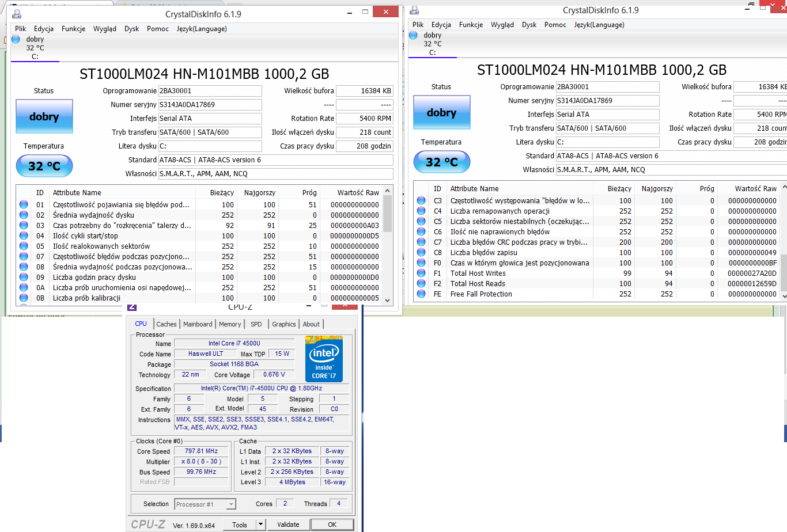This screenshot has height=532, width=787.
Task: Open the Plik menu in left window
Action: click(21, 29)
